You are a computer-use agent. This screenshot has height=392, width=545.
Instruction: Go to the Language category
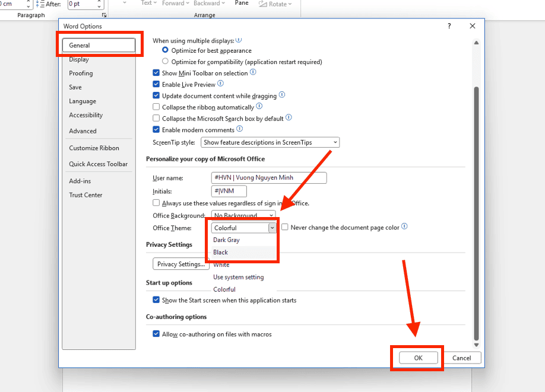coord(83,101)
